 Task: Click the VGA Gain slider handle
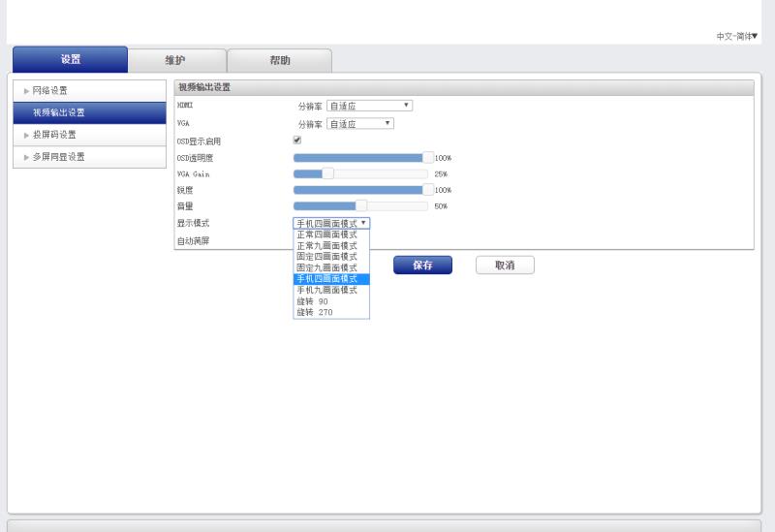327,173
